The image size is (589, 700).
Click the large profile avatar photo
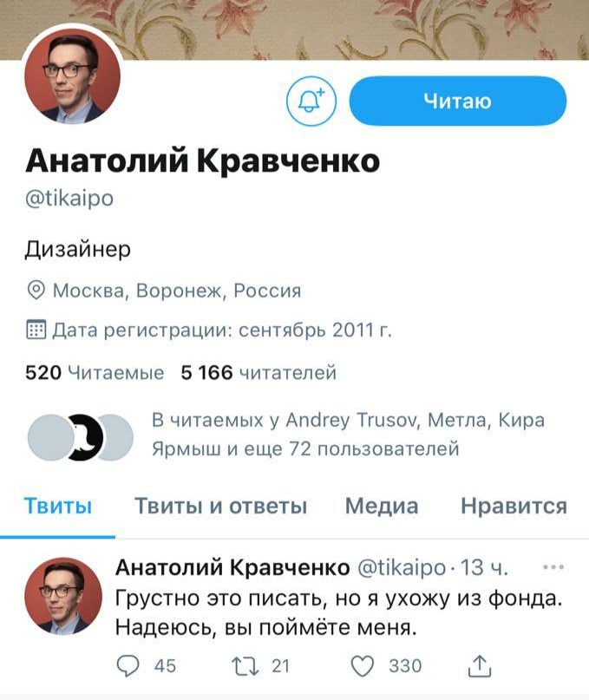72,75
